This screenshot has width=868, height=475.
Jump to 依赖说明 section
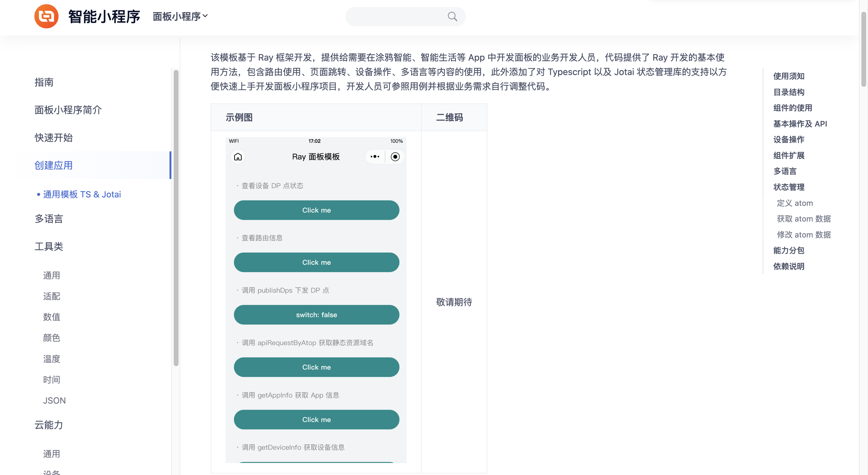coord(789,266)
